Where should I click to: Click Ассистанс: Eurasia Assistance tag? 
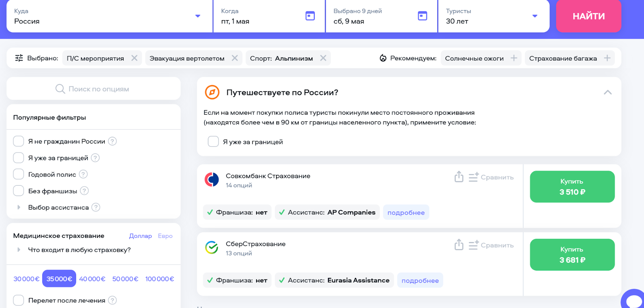(x=334, y=280)
